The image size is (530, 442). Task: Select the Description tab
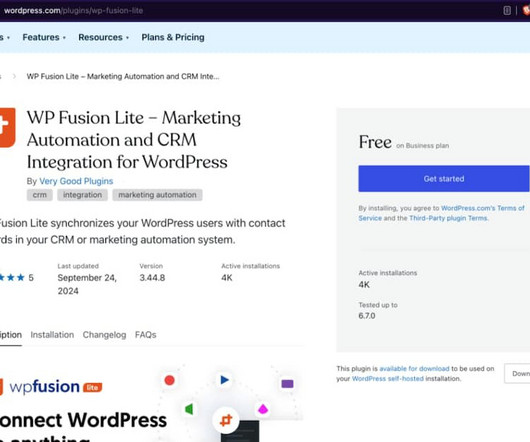tap(11, 335)
